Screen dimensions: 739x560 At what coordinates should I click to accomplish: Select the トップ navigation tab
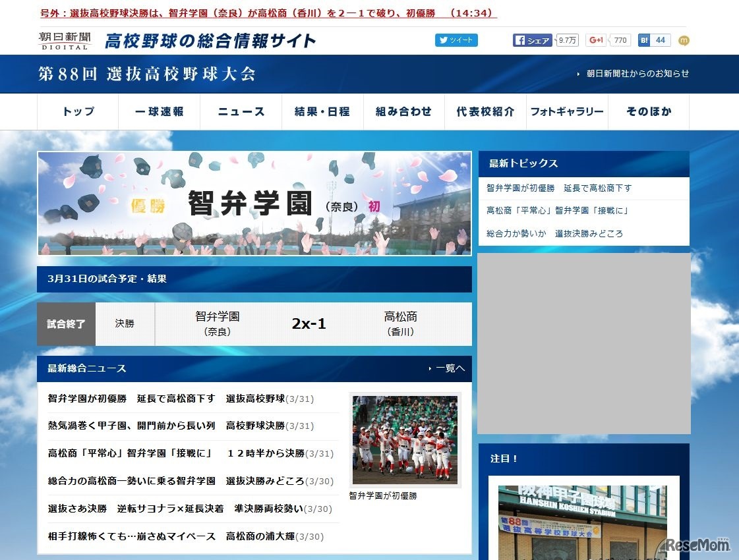[78, 112]
